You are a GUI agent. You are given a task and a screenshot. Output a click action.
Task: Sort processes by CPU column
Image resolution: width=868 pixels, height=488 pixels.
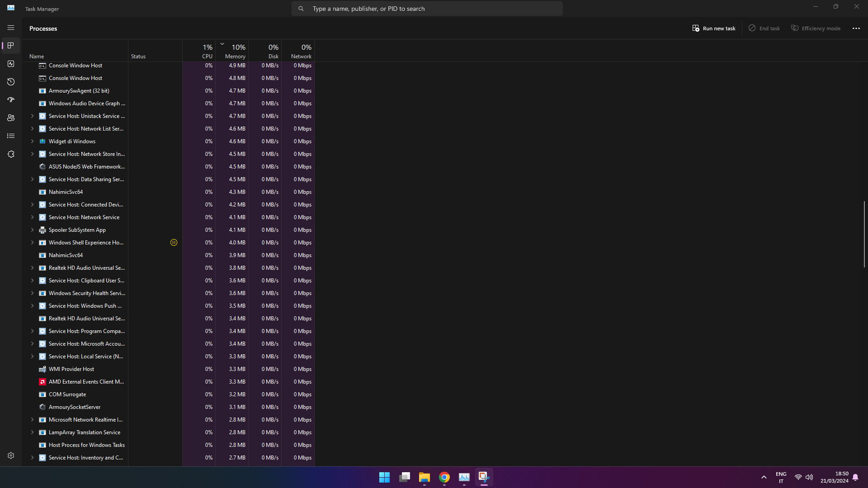pyautogui.click(x=199, y=51)
